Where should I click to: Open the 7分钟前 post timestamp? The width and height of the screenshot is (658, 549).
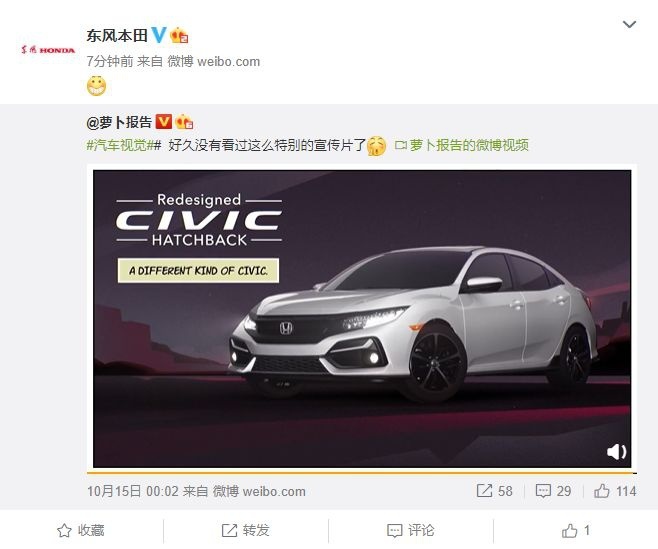click(110, 61)
